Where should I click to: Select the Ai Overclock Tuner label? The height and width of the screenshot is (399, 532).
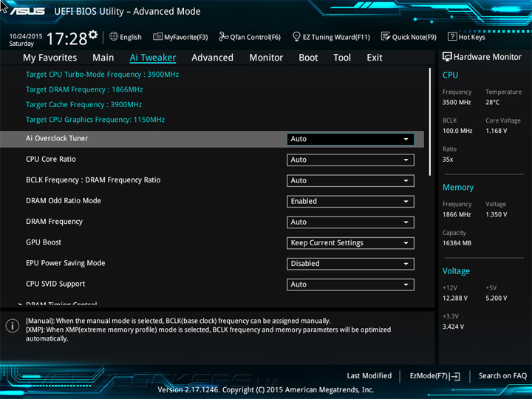pos(57,138)
